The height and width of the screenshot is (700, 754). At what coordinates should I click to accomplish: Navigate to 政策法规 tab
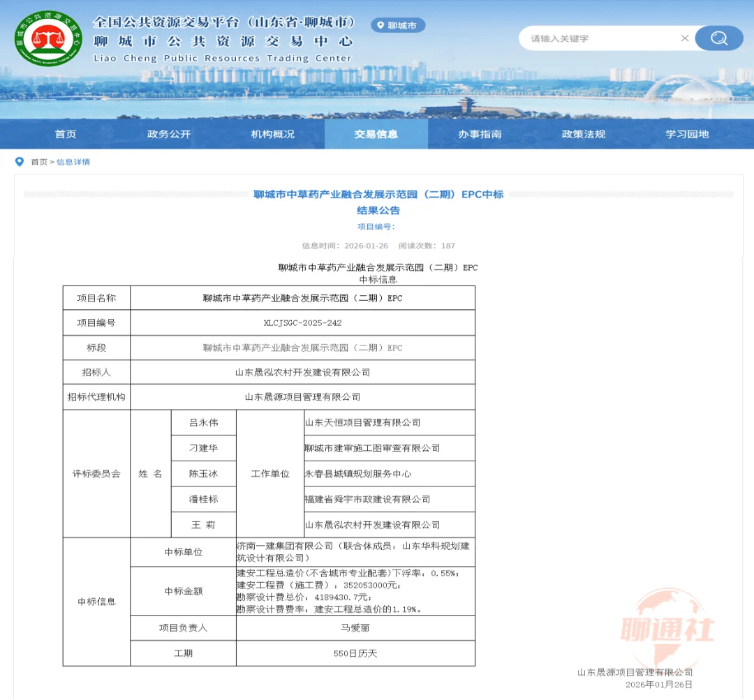pos(584,134)
